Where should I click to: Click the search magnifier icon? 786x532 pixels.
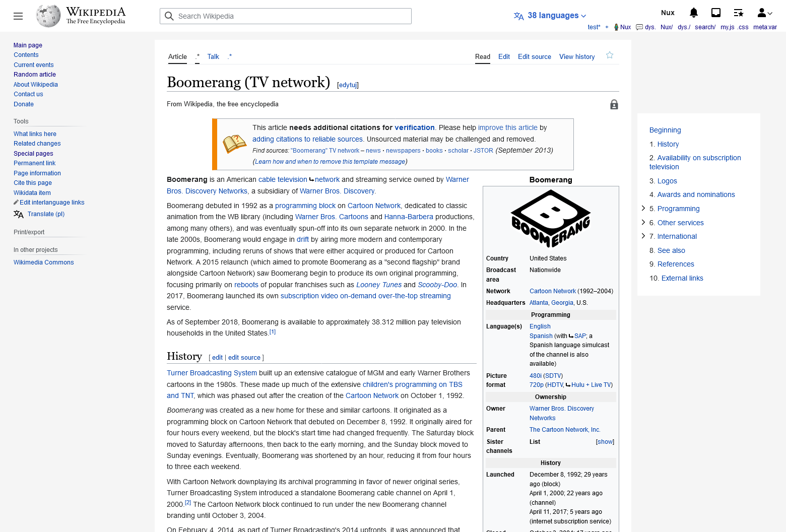169,16
